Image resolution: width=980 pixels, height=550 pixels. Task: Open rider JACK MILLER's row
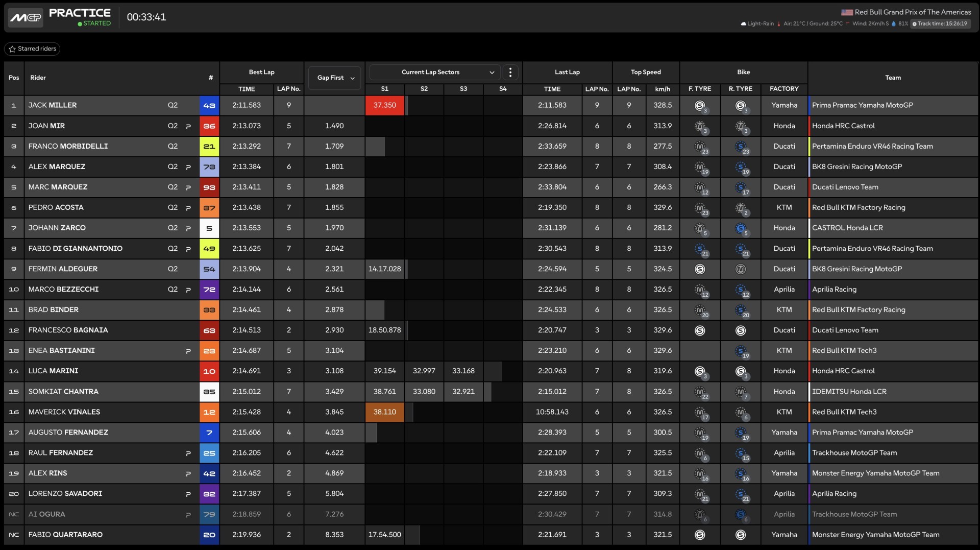491,105
